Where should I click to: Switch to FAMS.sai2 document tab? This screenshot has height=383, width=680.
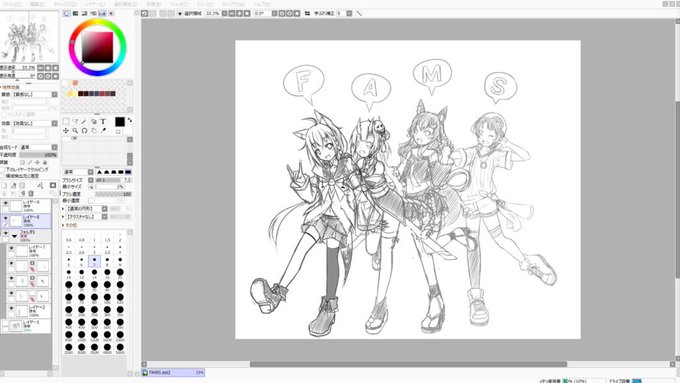tap(173, 373)
